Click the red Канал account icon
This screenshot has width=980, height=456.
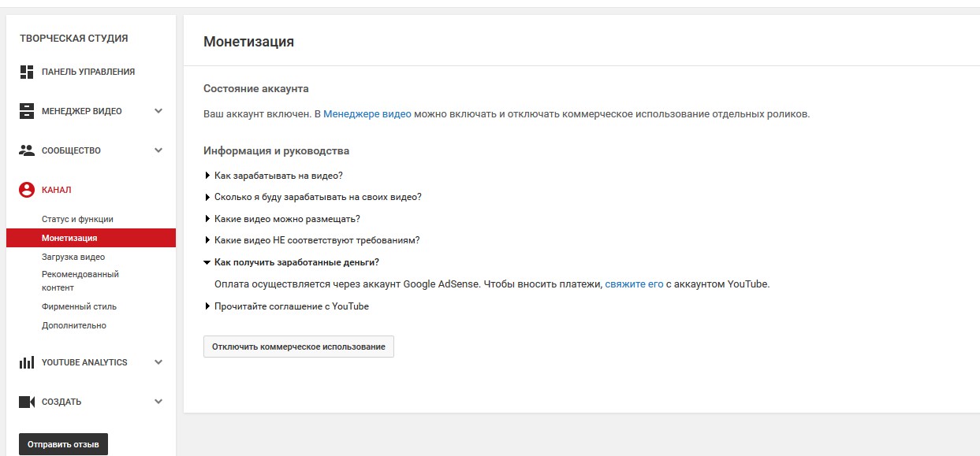coord(27,190)
